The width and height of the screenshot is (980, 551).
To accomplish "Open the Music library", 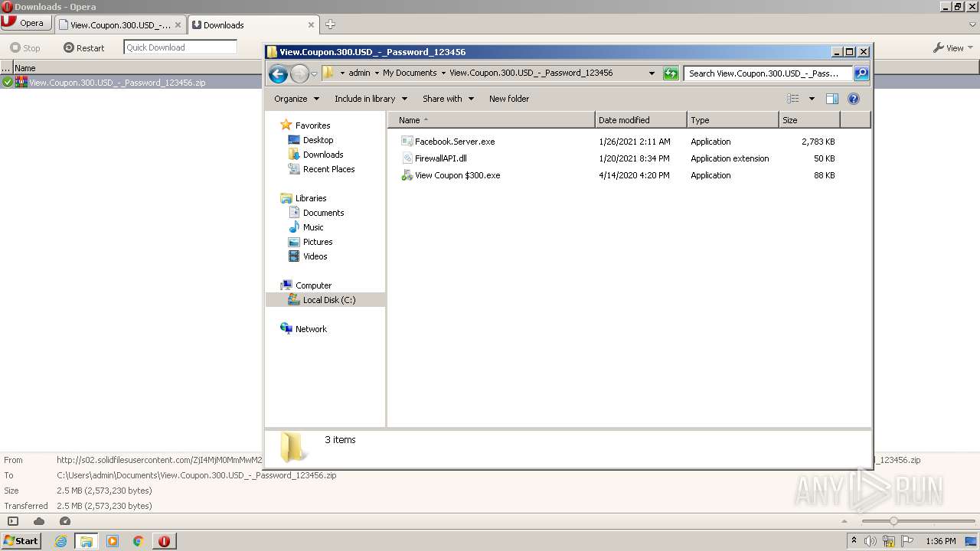I will (312, 227).
